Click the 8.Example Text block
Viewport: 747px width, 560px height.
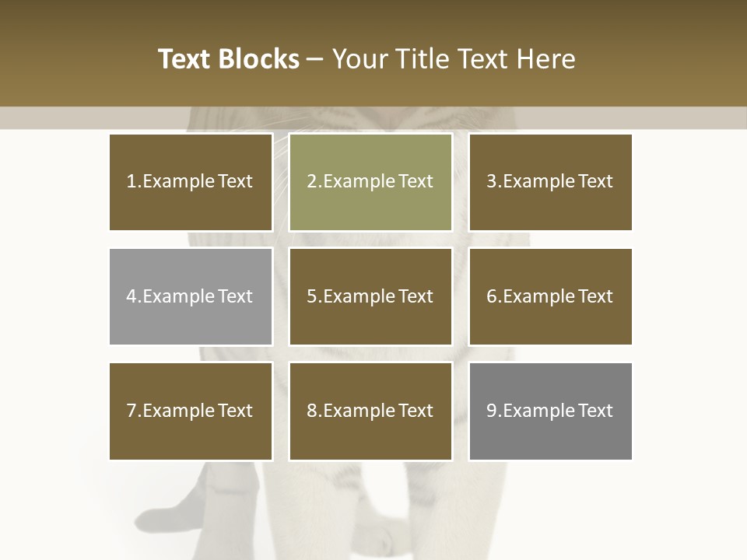(370, 411)
